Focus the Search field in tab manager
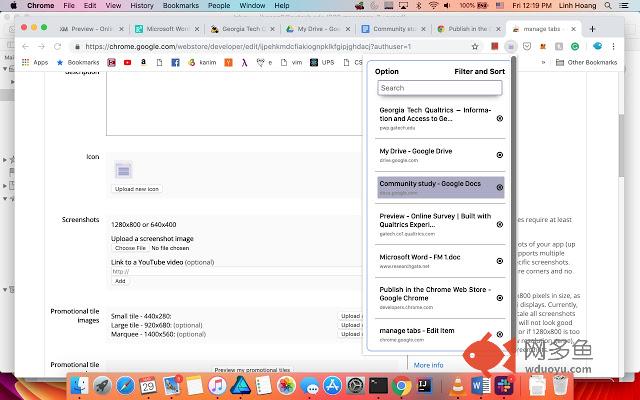 pyautogui.click(x=440, y=88)
